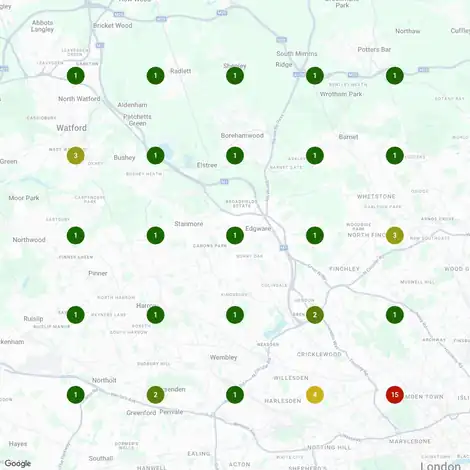Click green marker 1 below Kingsbury label

click(x=235, y=315)
